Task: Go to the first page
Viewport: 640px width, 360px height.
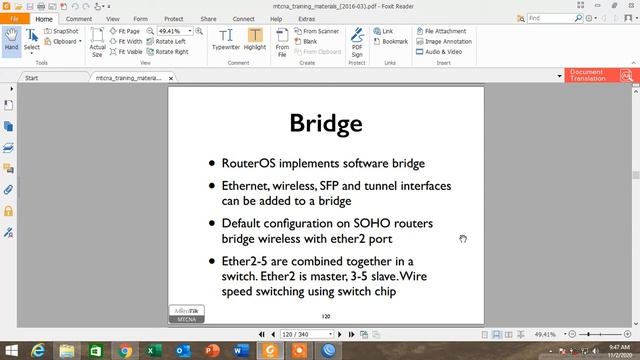Action: (262, 334)
